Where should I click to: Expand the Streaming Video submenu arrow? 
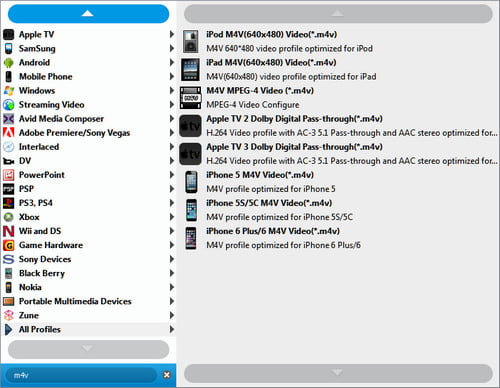point(172,104)
